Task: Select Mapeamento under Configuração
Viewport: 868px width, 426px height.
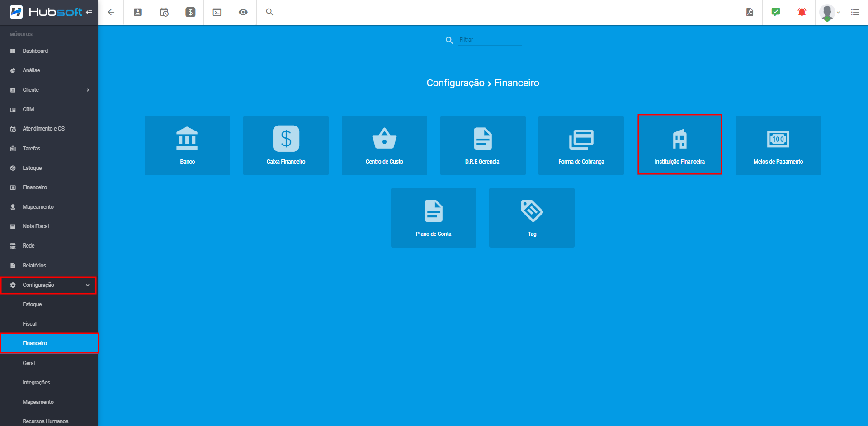Action: [x=49, y=402]
